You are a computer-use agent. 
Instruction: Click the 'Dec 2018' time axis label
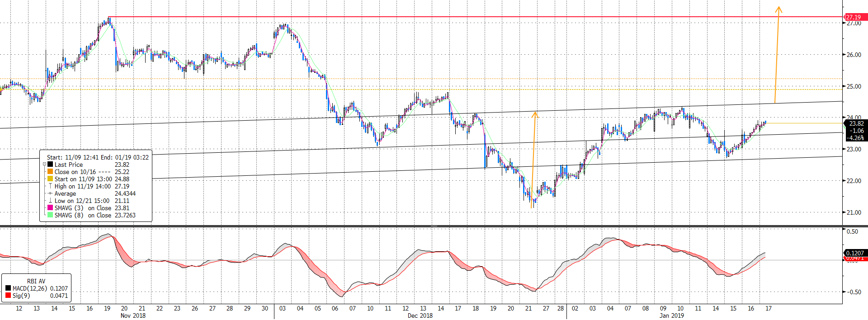tap(420, 315)
